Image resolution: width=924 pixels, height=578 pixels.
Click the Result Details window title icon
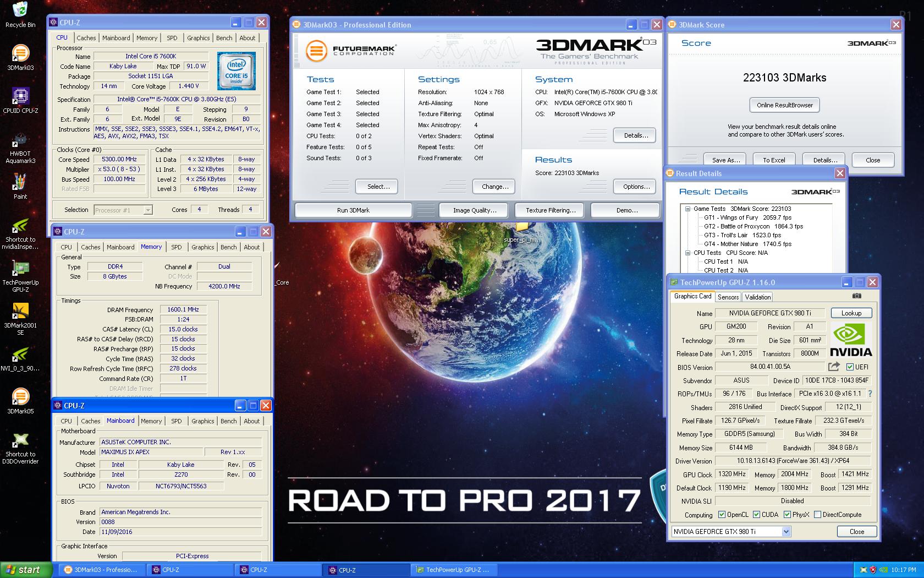[x=669, y=173]
